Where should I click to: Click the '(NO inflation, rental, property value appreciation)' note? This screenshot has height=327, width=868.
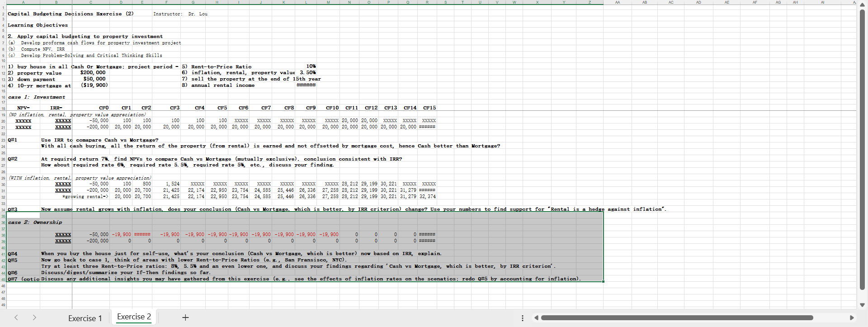77,114
